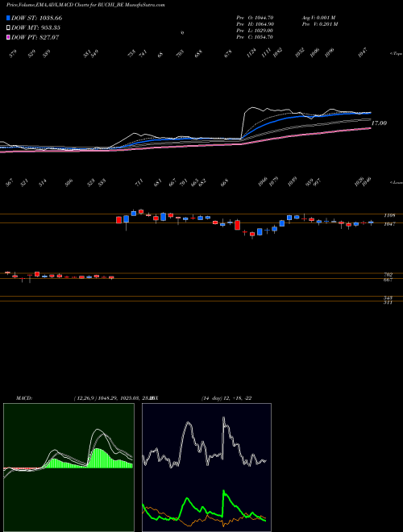The width and height of the screenshot is (403, 532).
Task: Click the green MACD histogram panel
Action: [x=69, y=468]
